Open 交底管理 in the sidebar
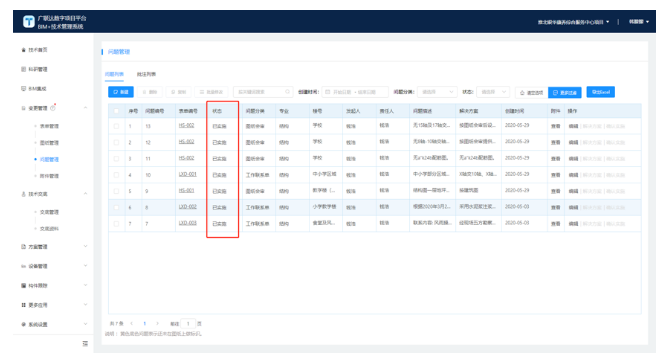Viewport: 666px width, 364px height. point(49,212)
